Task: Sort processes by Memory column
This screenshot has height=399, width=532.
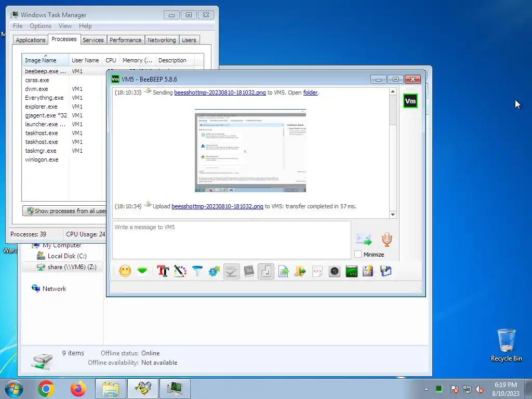Action: (137, 60)
